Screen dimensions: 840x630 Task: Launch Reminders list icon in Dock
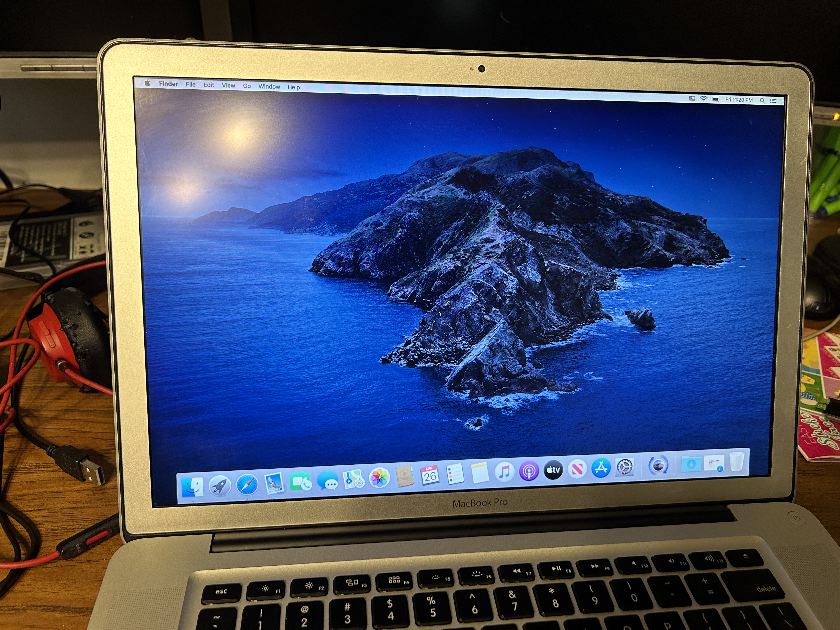coord(455,474)
